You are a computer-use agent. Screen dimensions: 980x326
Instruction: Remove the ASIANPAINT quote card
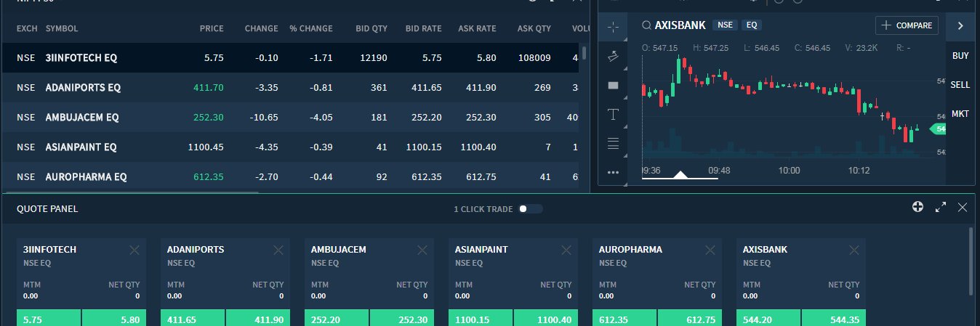click(x=566, y=250)
